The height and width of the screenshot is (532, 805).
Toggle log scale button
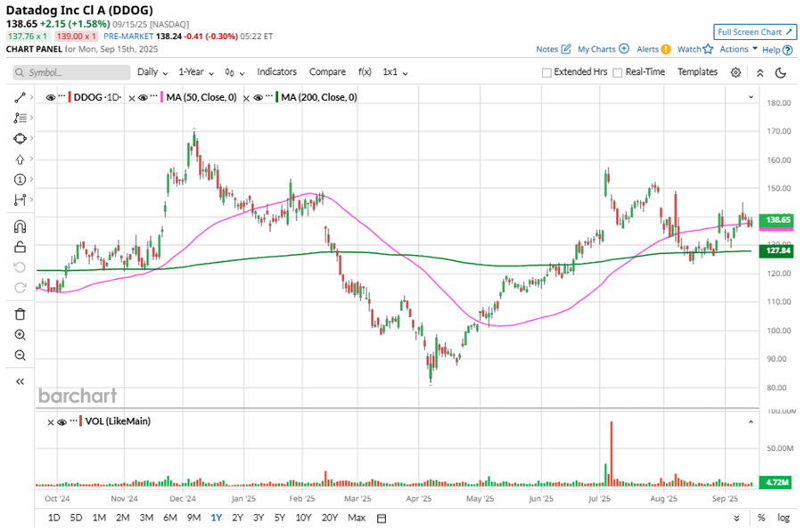point(784,518)
